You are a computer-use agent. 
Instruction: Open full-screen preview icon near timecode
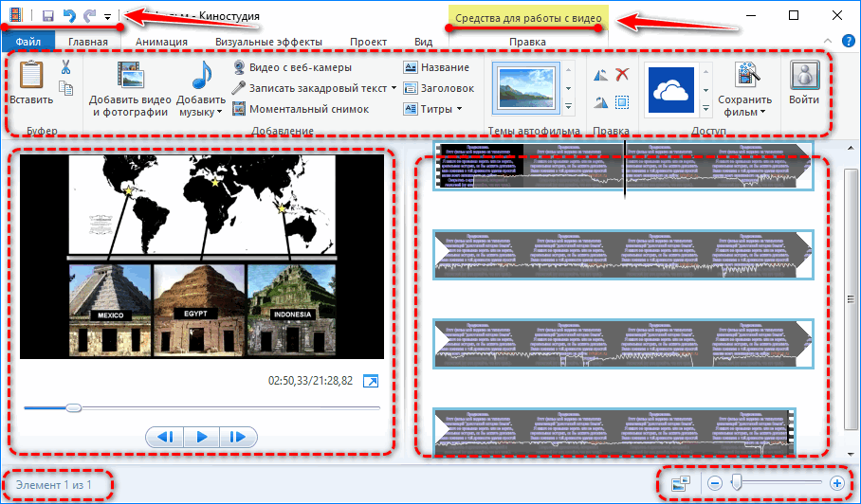[x=371, y=381]
